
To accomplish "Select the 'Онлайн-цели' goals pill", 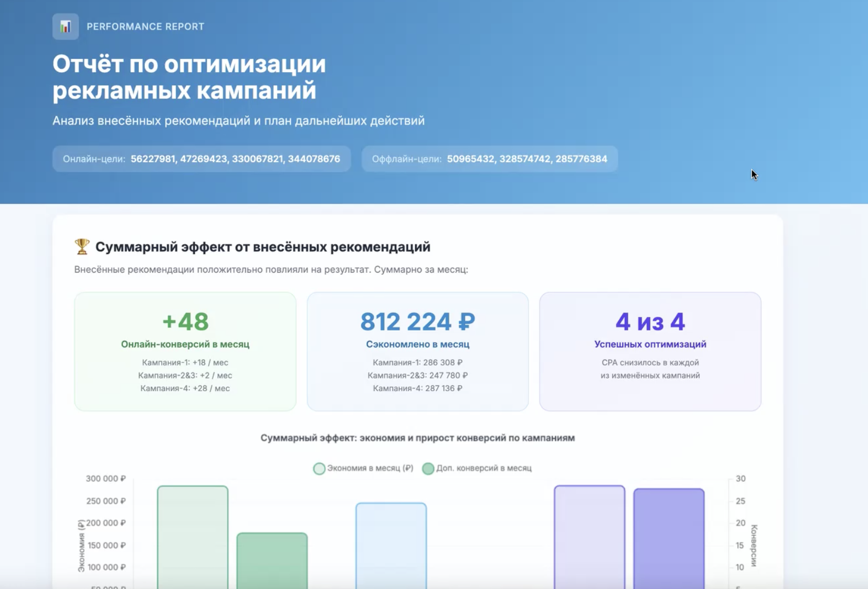I will 202,159.
